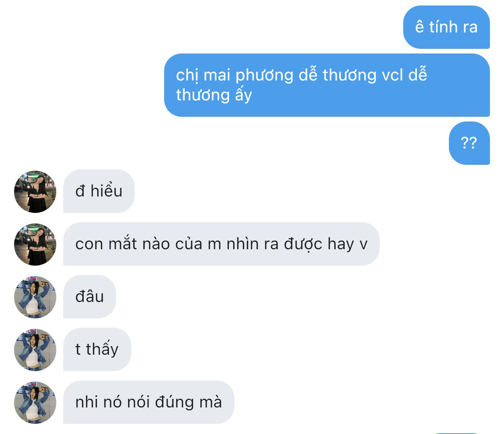View profile photo beside "nhi nó nói đúng mà"
Image resolution: width=504 pixels, height=434 pixels.
coord(35,403)
